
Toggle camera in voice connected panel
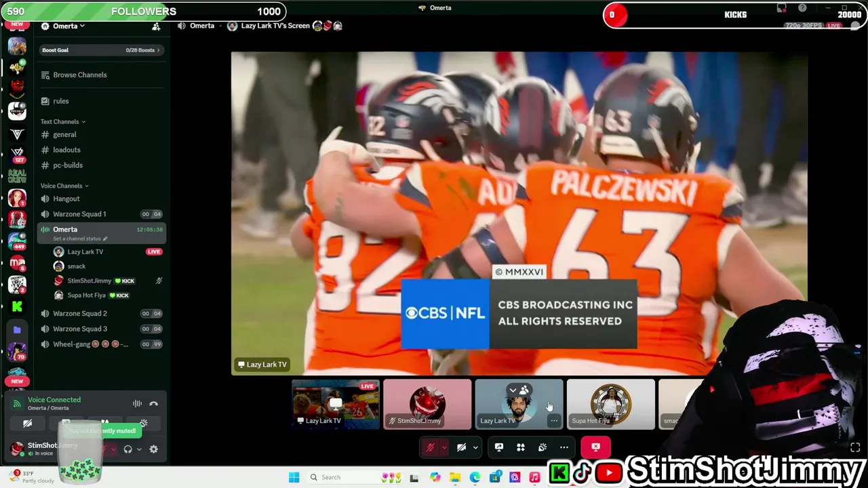[27, 424]
